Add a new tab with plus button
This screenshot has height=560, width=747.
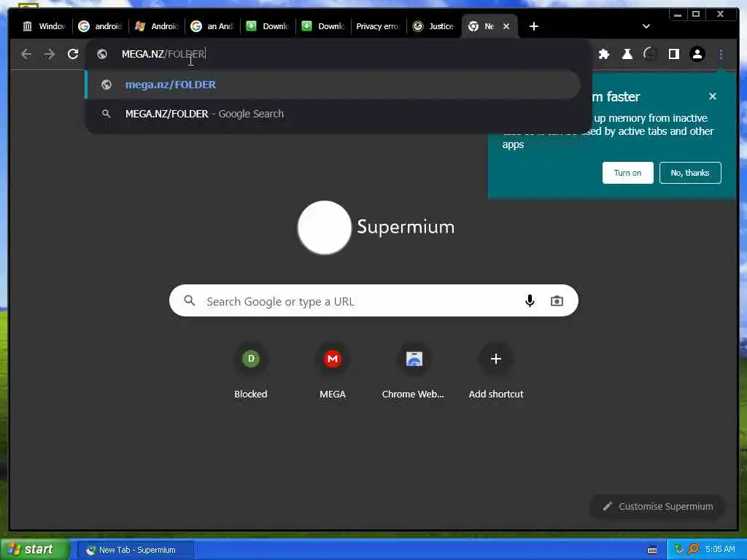click(534, 26)
